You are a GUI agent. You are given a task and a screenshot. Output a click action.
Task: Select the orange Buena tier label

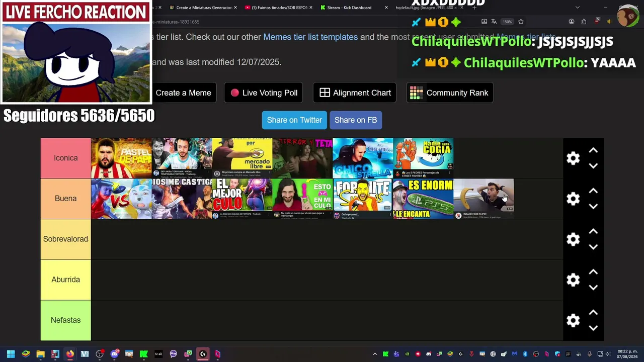coord(66,199)
